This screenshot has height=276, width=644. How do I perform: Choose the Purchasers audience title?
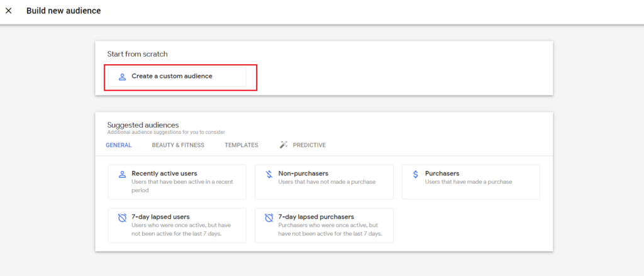[442, 173]
